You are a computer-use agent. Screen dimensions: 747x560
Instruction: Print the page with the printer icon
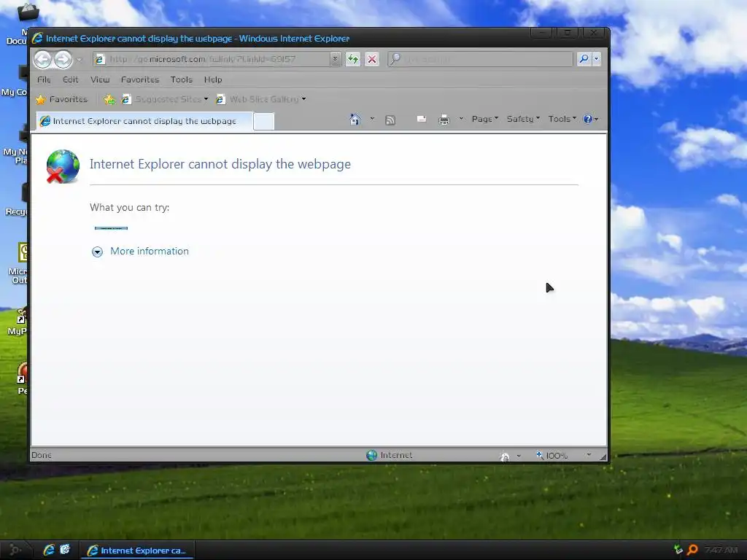(444, 120)
